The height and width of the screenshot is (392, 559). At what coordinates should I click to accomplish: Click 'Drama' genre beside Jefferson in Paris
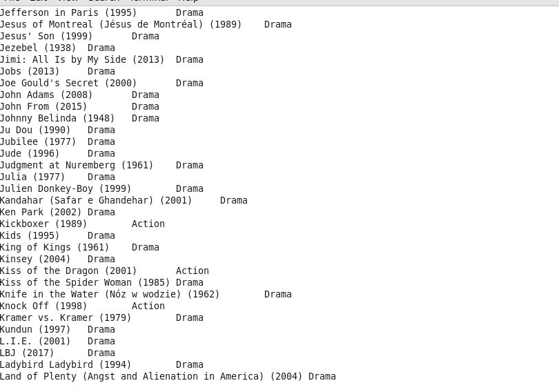click(190, 13)
